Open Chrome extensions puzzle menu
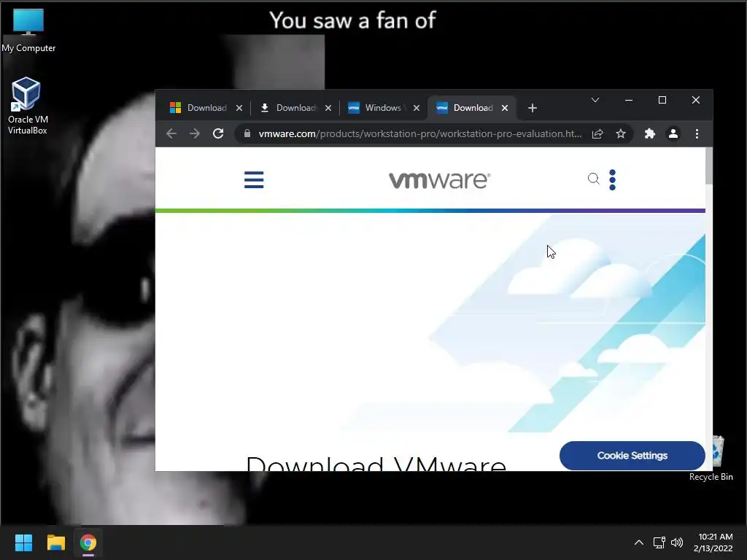Image resolution: width=747 pixels, height=560 pixels. (x=649, y=134)
